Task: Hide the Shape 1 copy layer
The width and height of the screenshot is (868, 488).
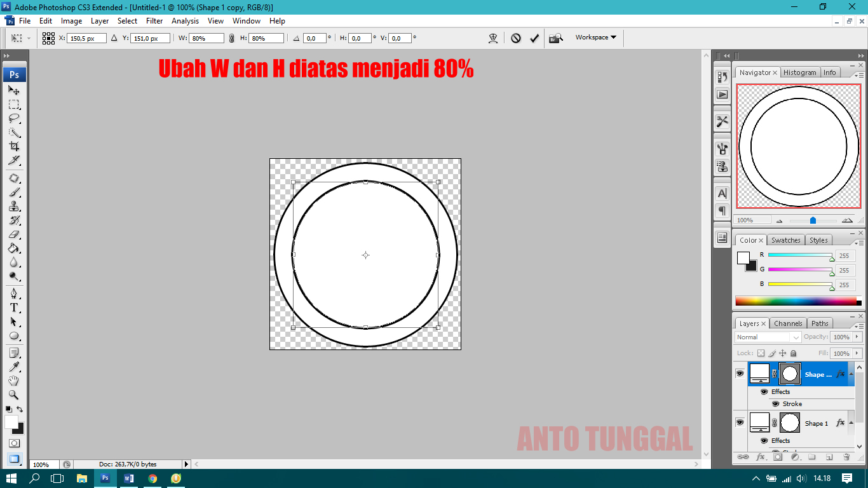Action: click(740, 374)
